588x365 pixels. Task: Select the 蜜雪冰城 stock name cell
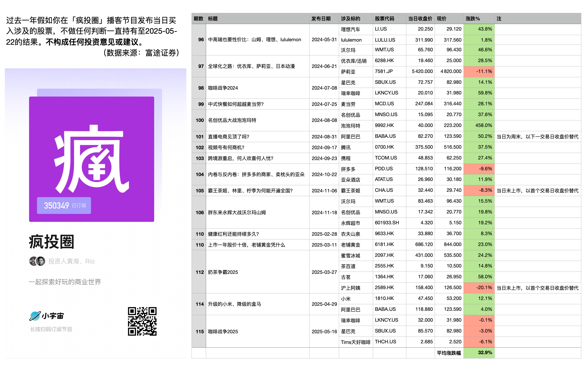point(356,256)
